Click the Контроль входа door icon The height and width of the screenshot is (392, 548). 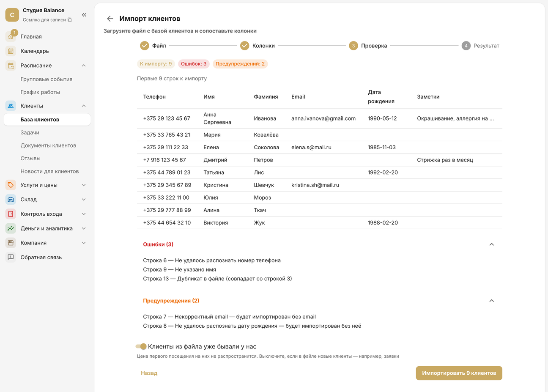click(11, 214)
